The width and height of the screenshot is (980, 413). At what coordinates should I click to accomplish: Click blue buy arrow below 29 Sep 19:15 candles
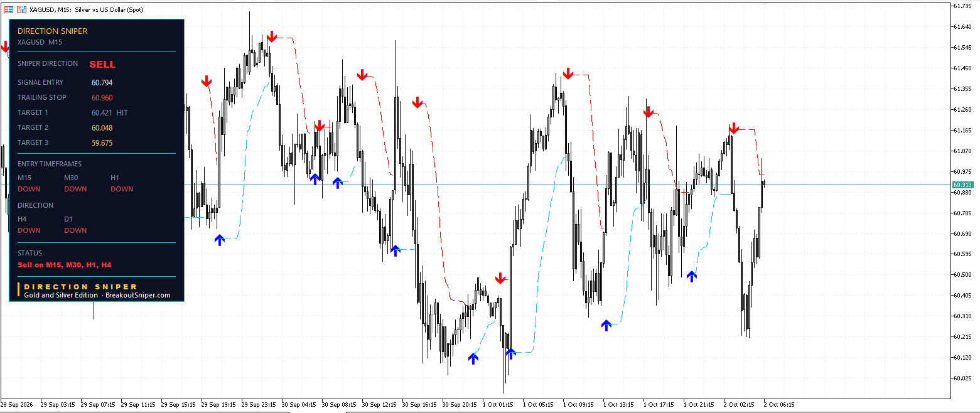click(x=219, y=239)
